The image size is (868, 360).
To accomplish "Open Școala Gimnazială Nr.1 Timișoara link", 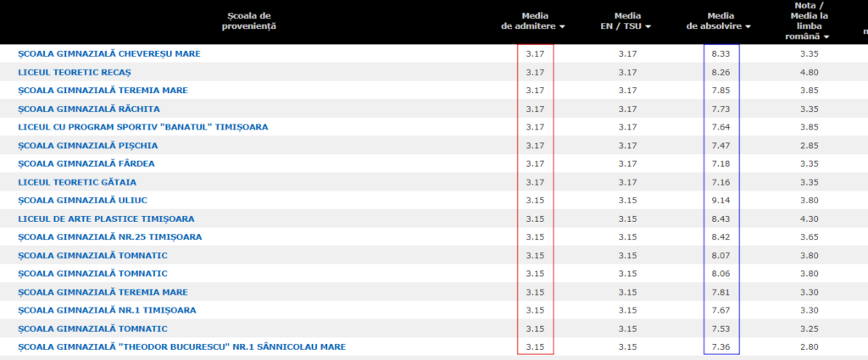I will click(107, 310).
